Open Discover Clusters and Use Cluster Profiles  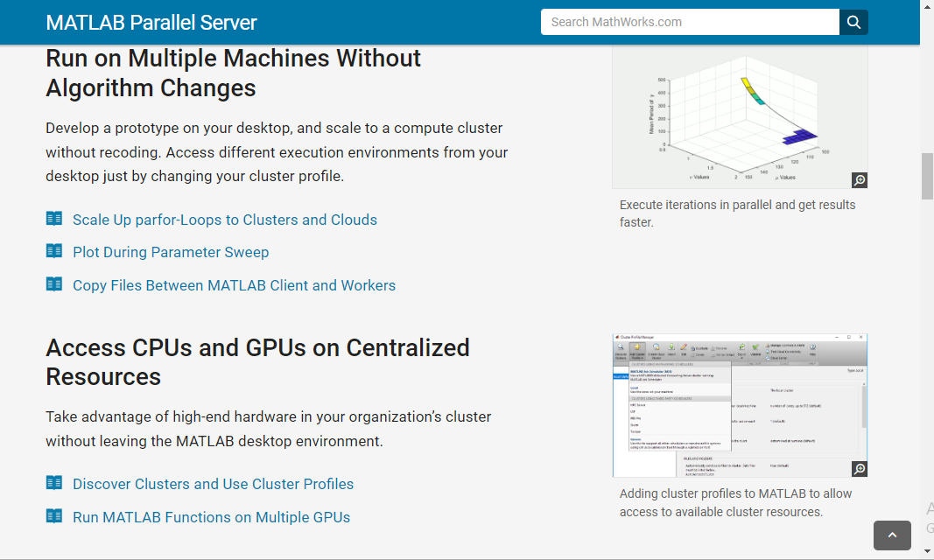click(x=214, y=484)
